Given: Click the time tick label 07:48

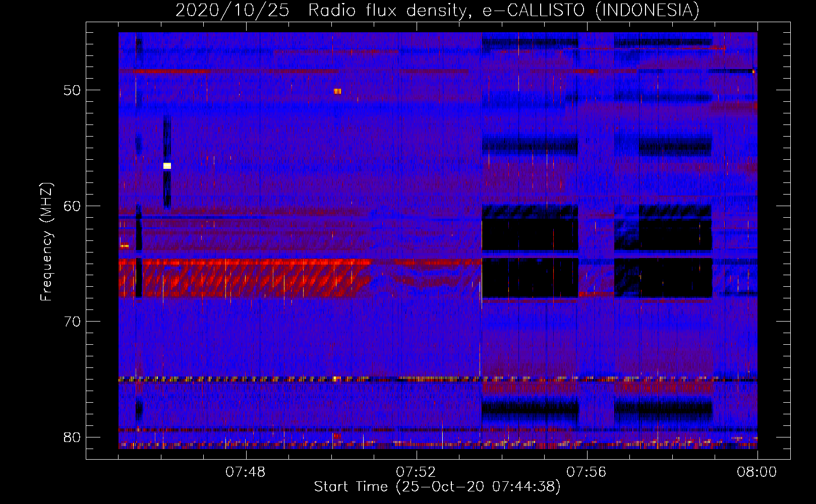Looking at the screenshot, I should tap(246, 472).
